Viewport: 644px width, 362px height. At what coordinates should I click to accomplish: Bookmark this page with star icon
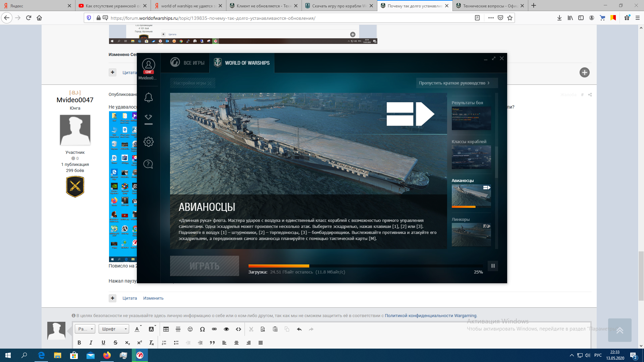(x=510, y=18)
